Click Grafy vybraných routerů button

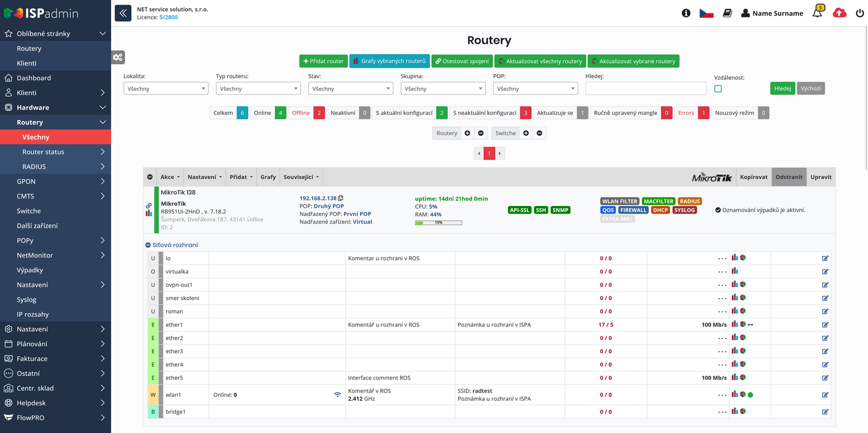[389, 61]
